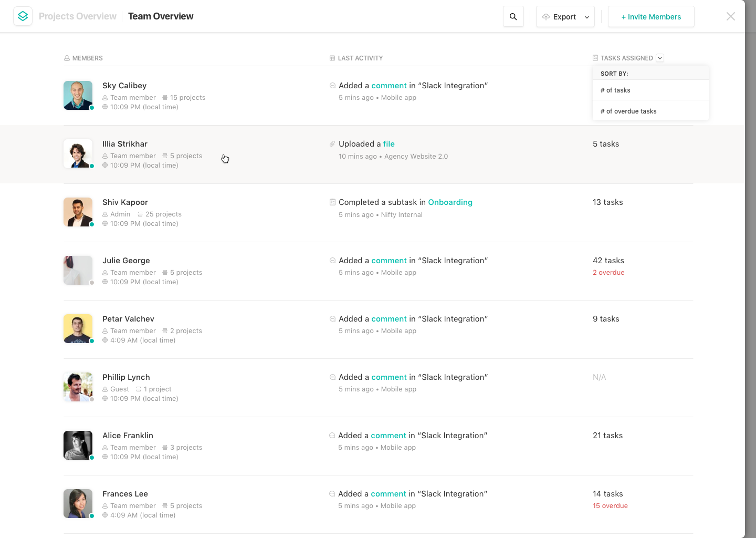Click the Nifty logo icon at top left
Image resolution: width=756 pixels, height=538 pixels.
(23, 16)
